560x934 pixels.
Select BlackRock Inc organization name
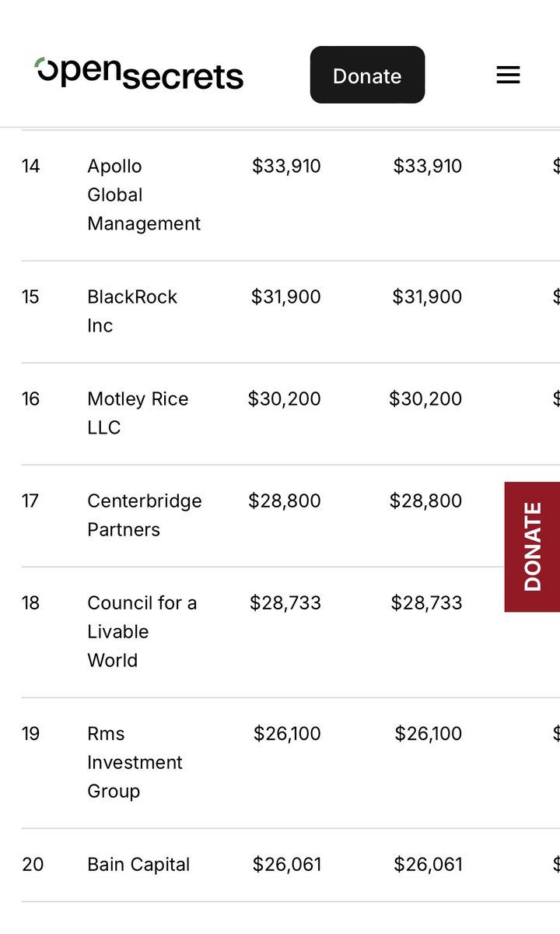pos(132,311)
